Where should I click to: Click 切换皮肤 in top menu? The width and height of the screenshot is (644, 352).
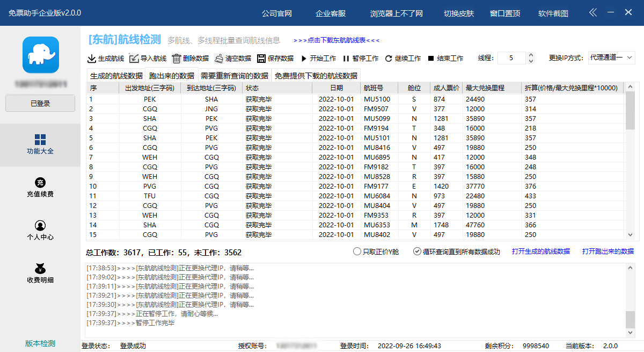[459, 13]
